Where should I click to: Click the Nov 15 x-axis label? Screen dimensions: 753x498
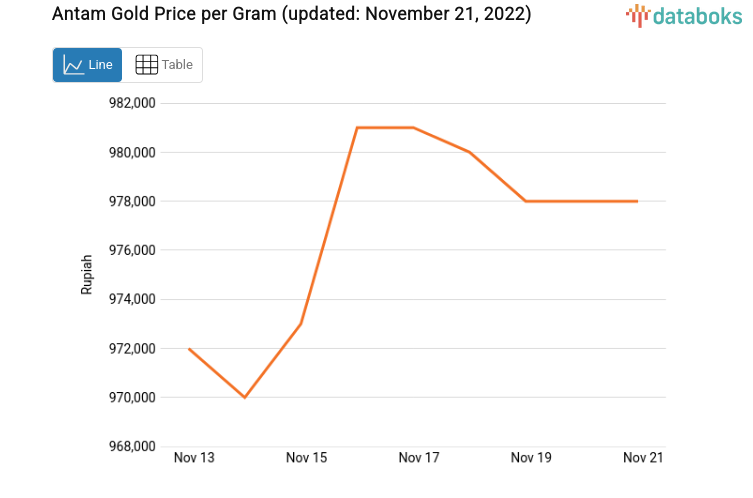(306, 458)
